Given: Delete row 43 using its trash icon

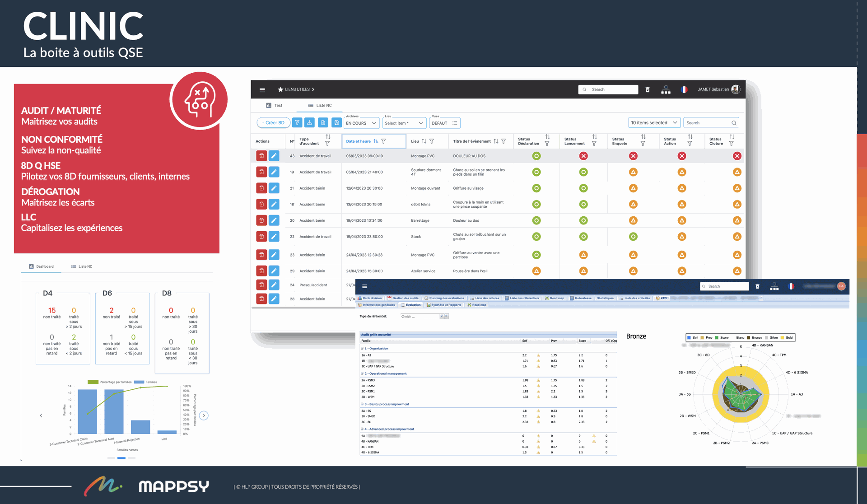Looking at the screenshot, I should click(261, 155).
